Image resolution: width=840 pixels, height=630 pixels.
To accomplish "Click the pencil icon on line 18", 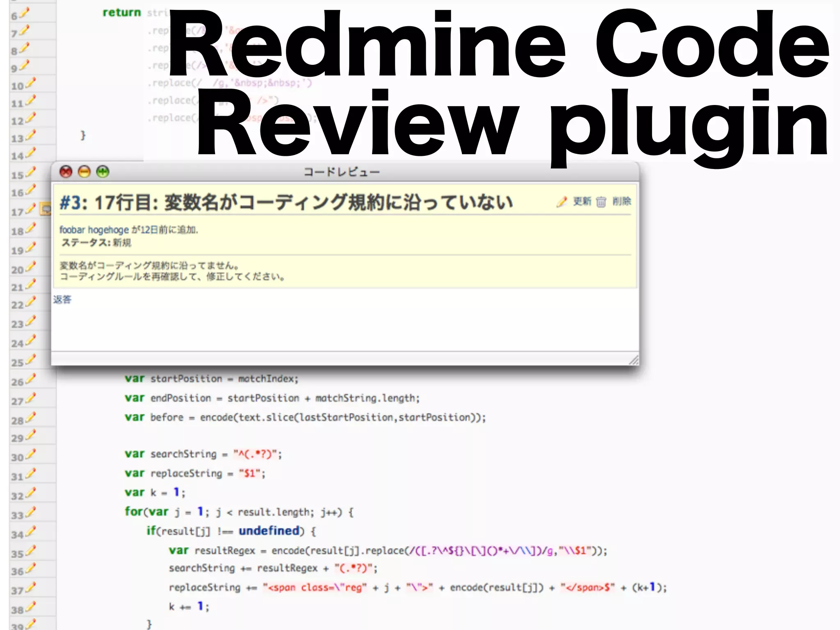I will [x=31, y=228].
